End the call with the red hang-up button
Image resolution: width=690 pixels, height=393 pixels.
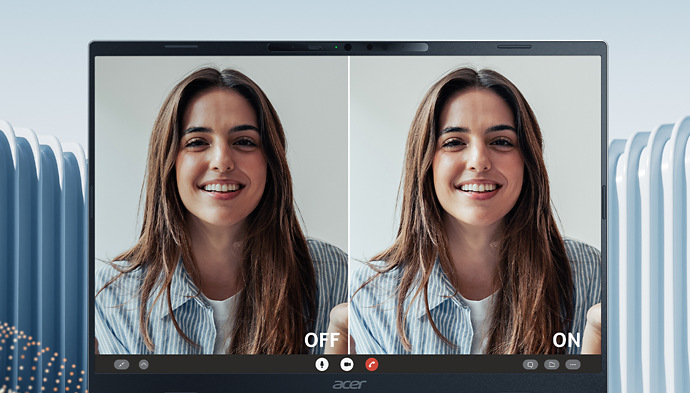coord(372,364)
